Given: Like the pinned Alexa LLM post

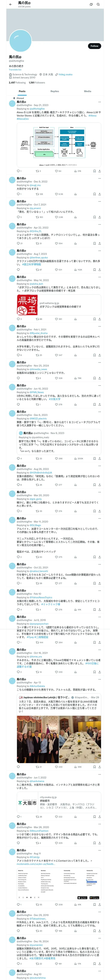Looking at the screenshot, I should pyautogui.click(x=56, y=171).
